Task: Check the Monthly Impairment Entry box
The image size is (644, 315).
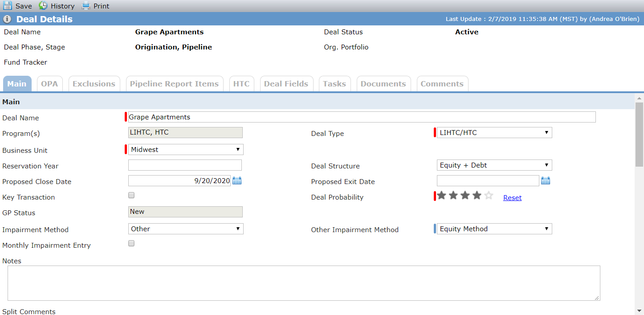Action: tap(131, 243)
